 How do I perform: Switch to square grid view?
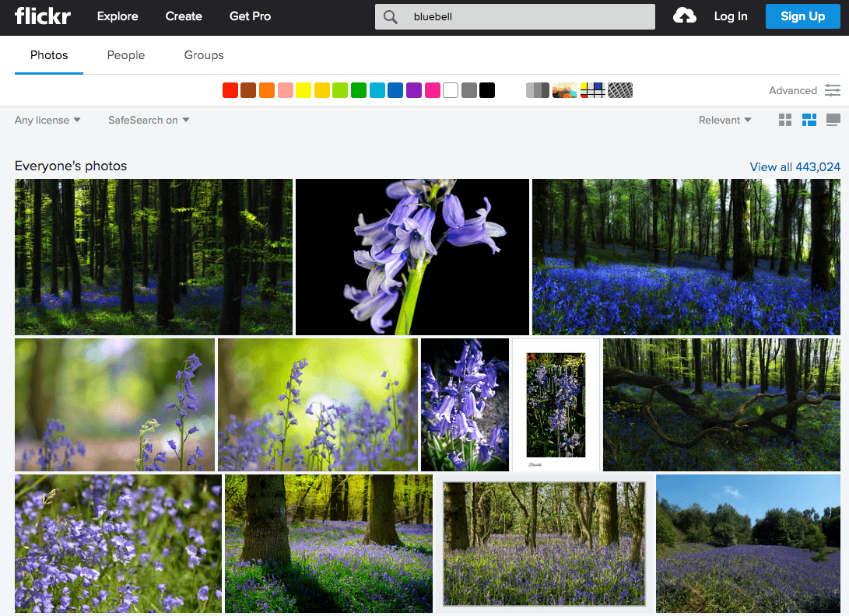(785, 120)
